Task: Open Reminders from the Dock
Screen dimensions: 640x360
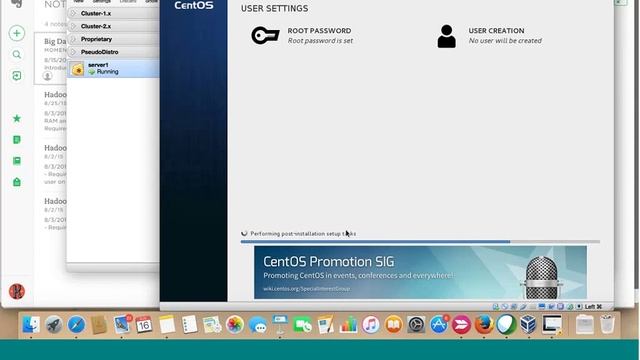Action: pyautogui.click(x=189, y=325)
